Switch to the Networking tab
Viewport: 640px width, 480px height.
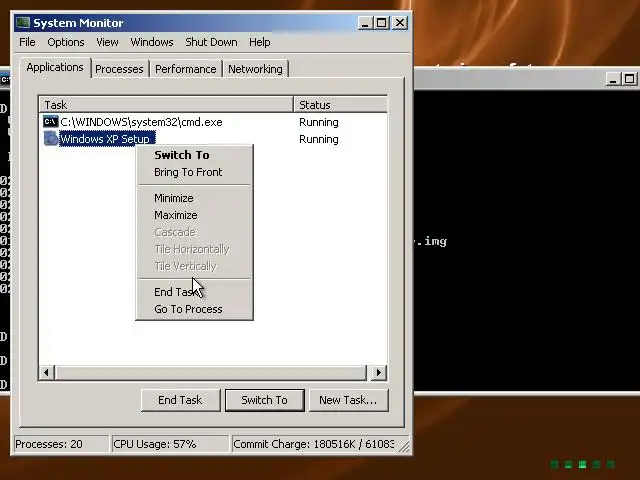[x=256, y=69]
